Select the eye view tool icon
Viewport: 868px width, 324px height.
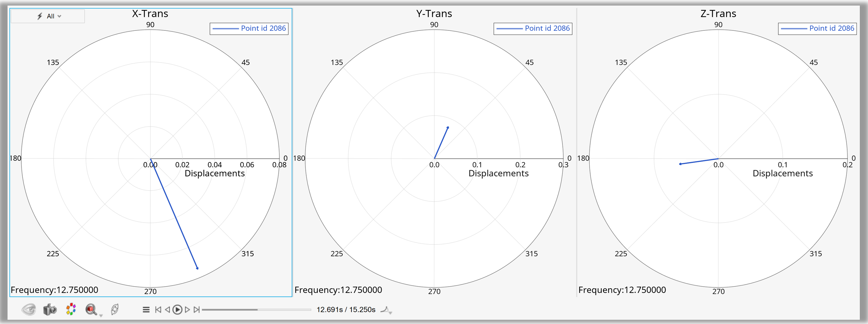pyautogui.click(x=28, y=309)
